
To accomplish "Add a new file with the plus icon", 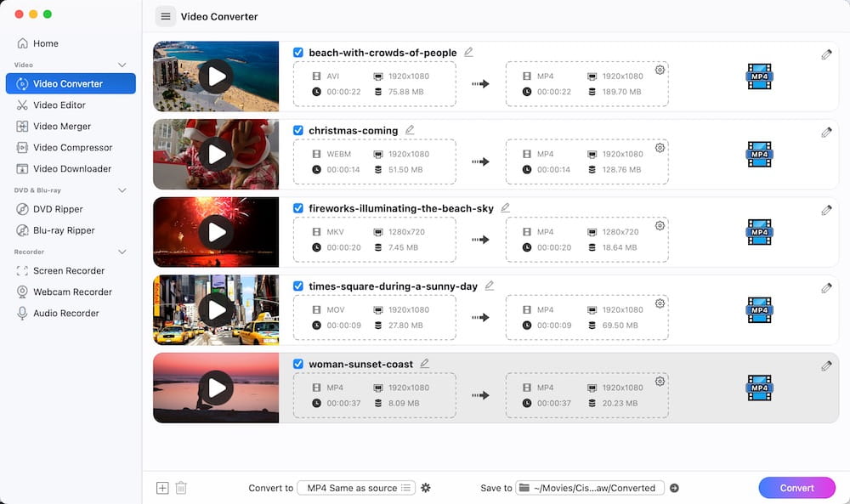I will (162, 488).
